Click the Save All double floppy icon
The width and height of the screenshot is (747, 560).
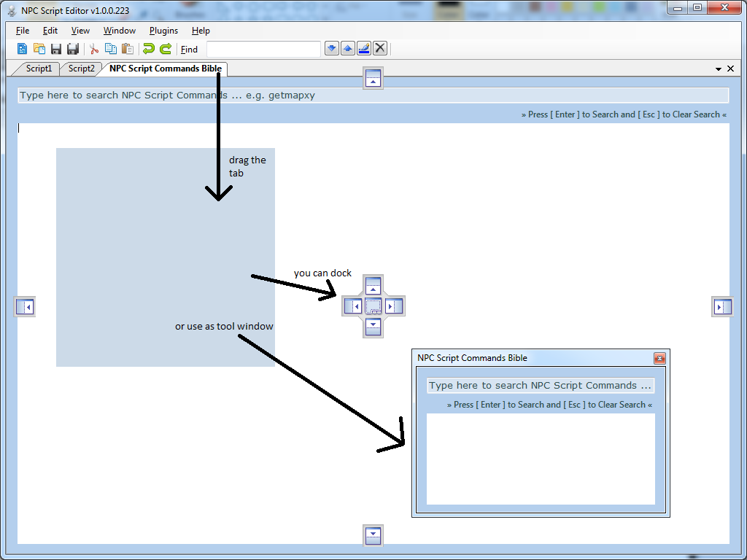coord(73,49)
